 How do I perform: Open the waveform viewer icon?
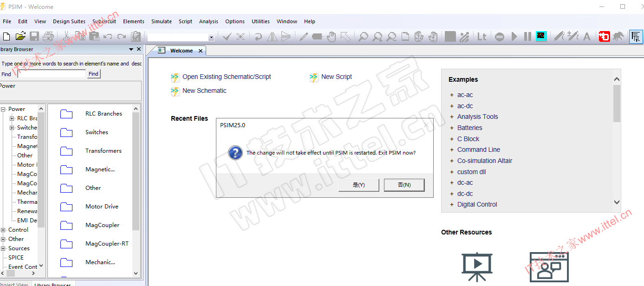pos(541,36)
